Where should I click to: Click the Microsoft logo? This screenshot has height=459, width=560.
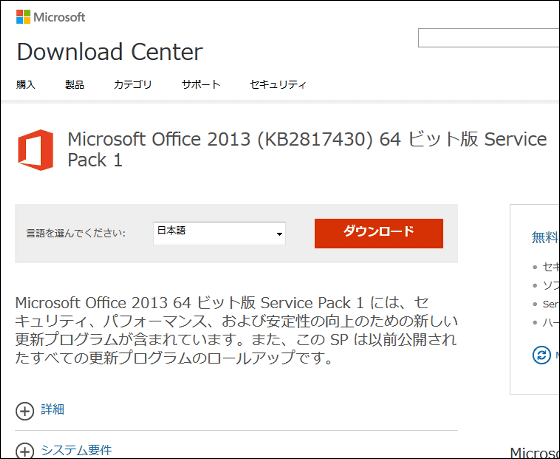click(50, 17)
